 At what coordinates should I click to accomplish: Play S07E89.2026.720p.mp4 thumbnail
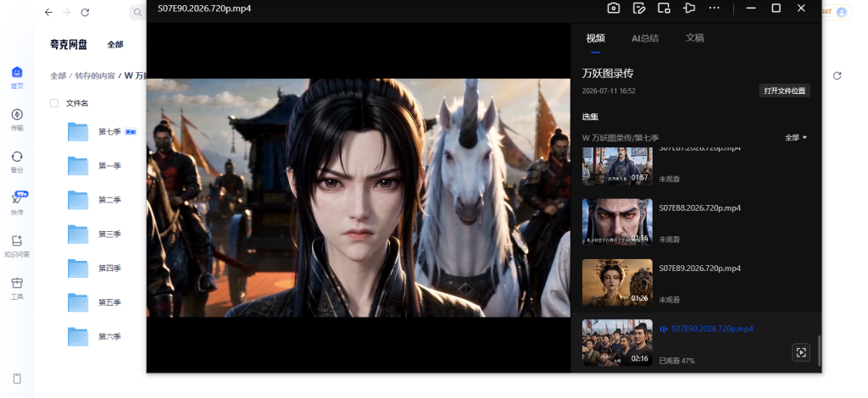pos(617,283)
